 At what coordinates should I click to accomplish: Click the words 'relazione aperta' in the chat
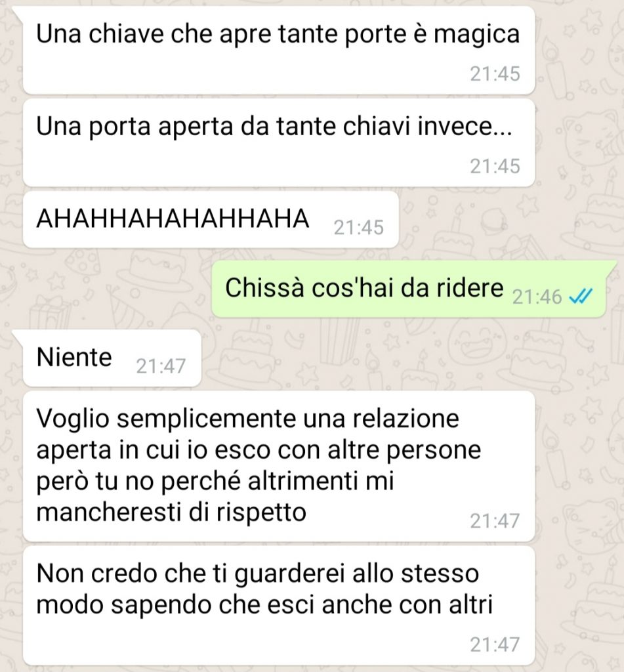click(248, 434)
